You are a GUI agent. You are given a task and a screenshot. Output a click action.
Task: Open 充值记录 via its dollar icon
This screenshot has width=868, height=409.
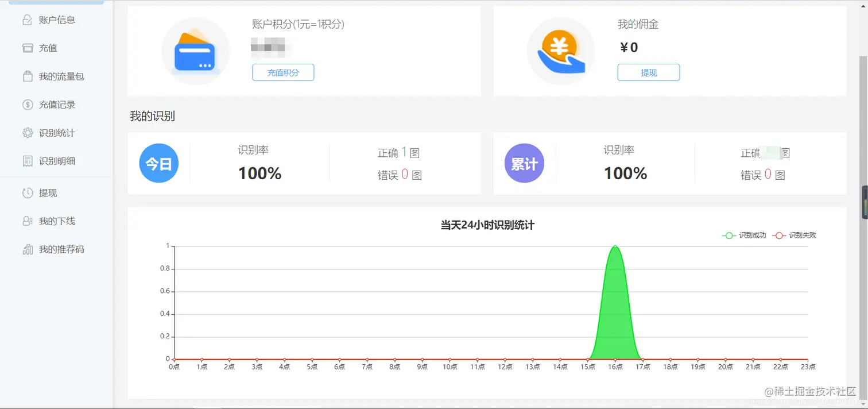(x=27, y=104)
